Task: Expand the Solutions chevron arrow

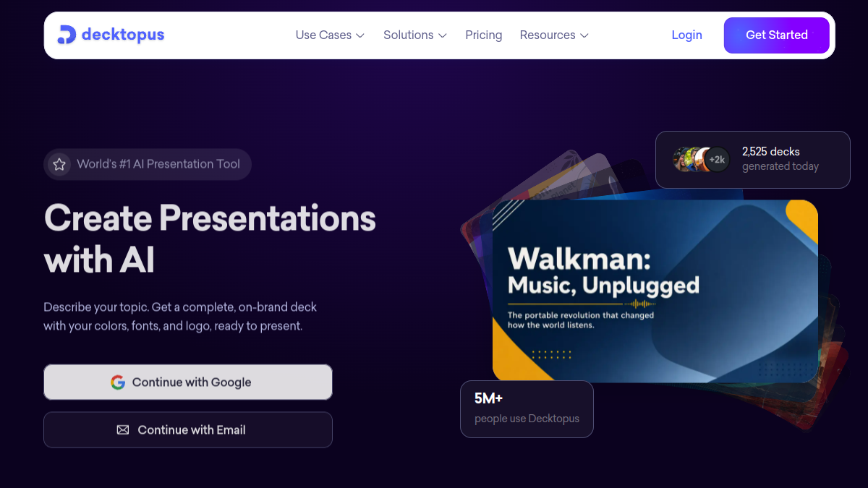Action: click(x=442, y=35)
